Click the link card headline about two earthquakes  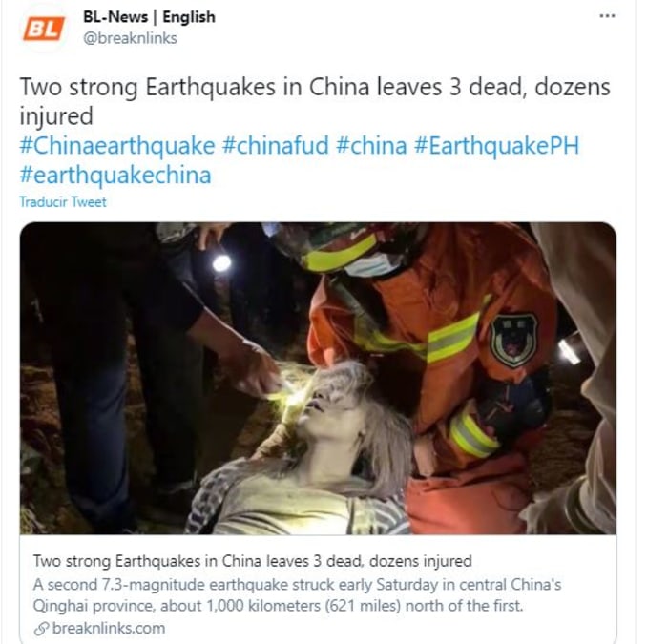click(252, 561)
